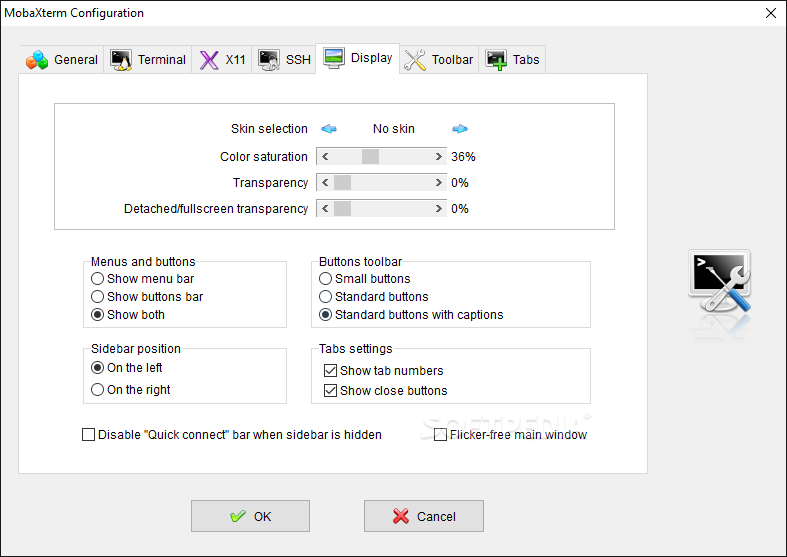Go to the SSH tab
This screenshot has width=787, height=557.
[284, 60]
